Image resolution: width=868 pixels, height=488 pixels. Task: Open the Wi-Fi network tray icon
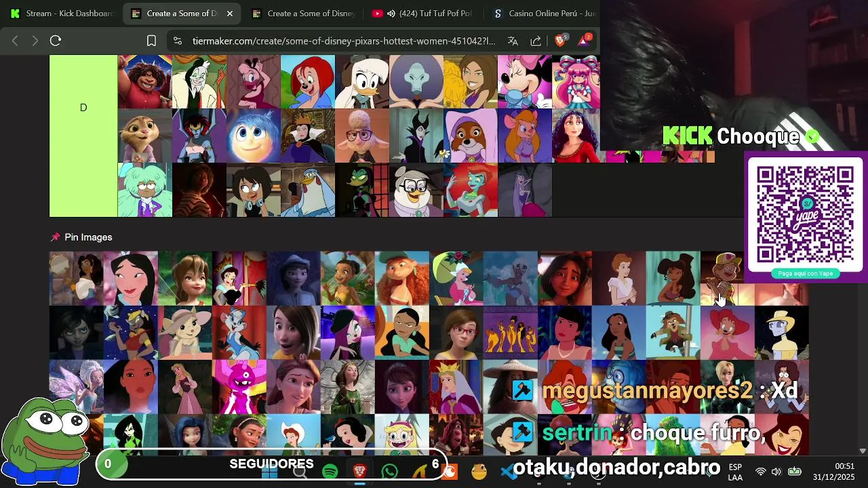[761, 472]
